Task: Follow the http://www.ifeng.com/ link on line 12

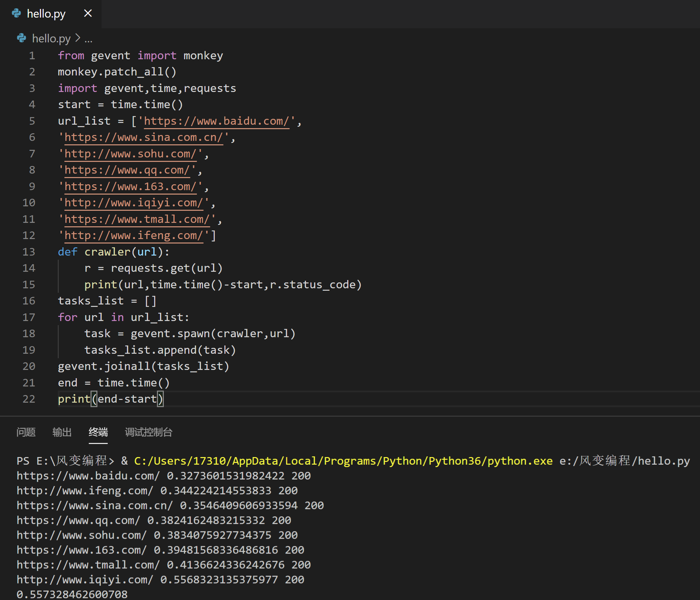Action: [x=134, y=236]
